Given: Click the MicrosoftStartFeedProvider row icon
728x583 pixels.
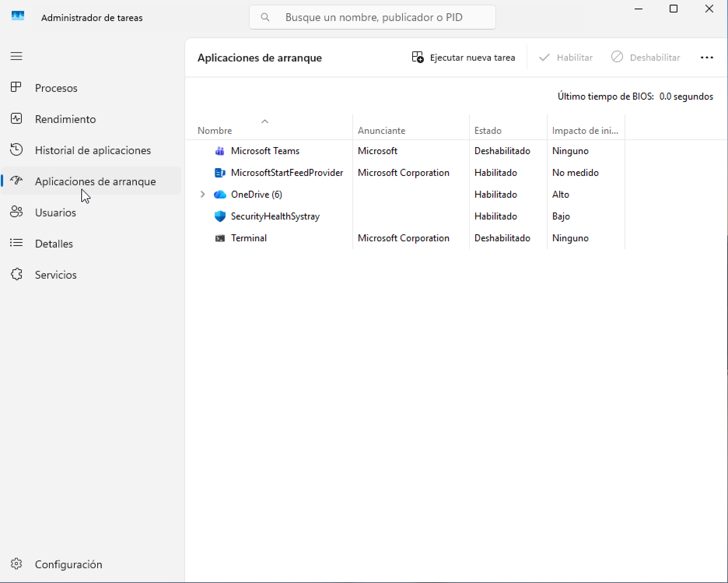Looking at the screenshot, I should pyautogui.click(x=220, y=173).
